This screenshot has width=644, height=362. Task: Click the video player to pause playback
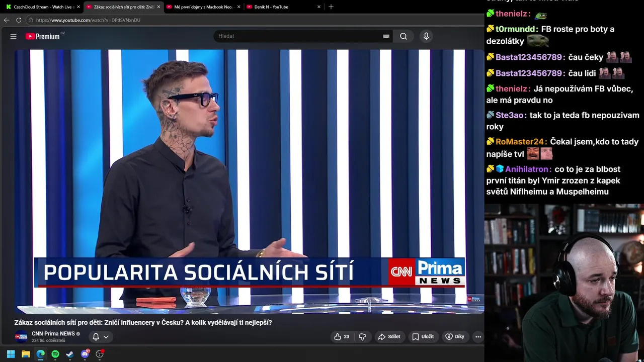pos(249,181)
